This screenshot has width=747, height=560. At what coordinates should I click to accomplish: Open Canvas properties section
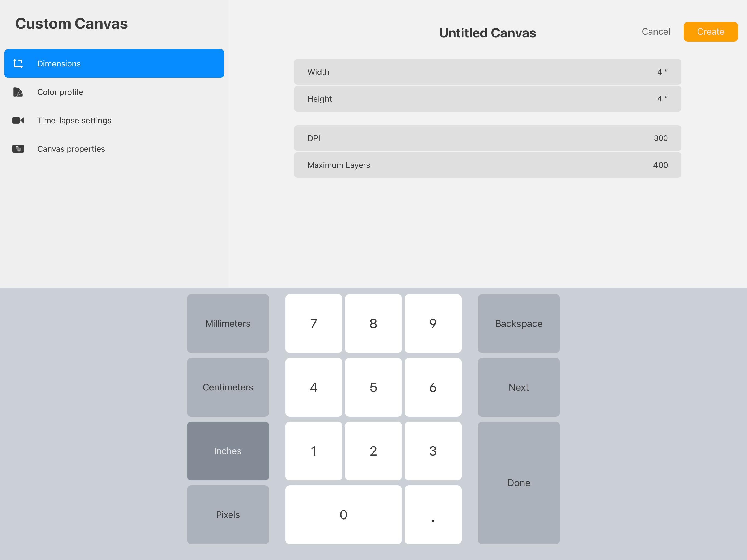[71, 148]
